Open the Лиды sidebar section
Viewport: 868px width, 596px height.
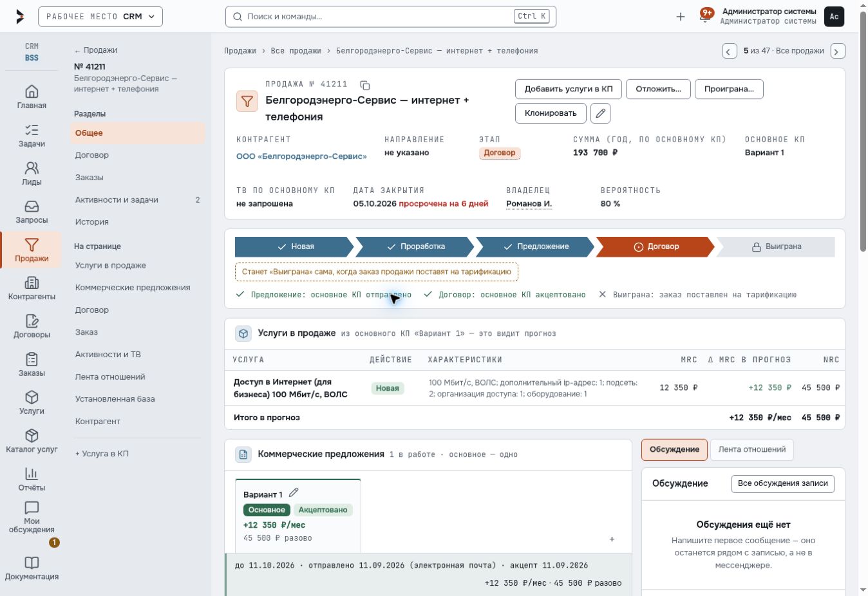tap(32, 173)
